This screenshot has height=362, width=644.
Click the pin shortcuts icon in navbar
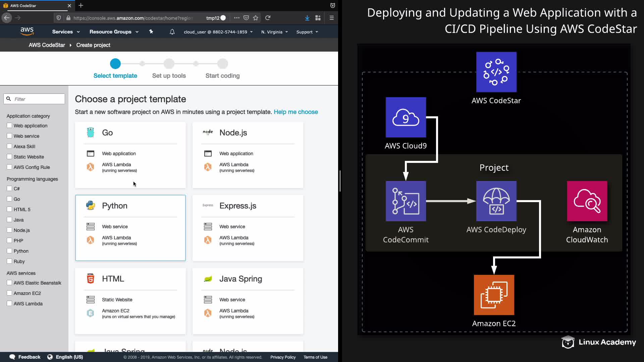(x=151, y=32)
